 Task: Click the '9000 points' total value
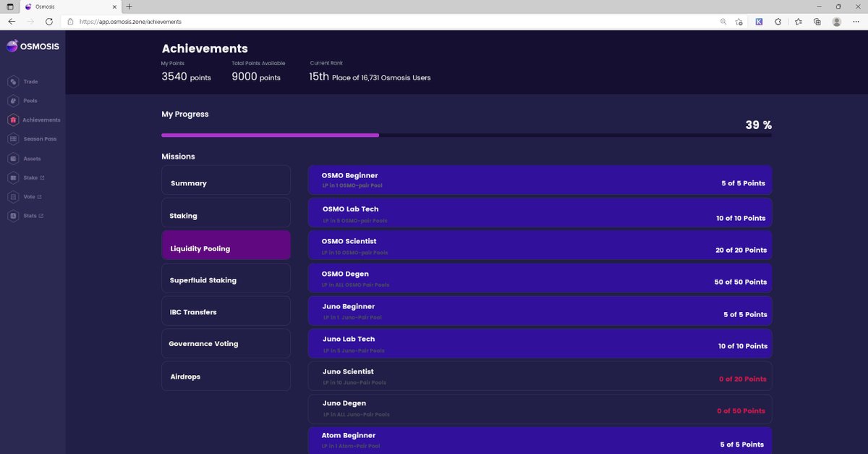tap(256, 77)
